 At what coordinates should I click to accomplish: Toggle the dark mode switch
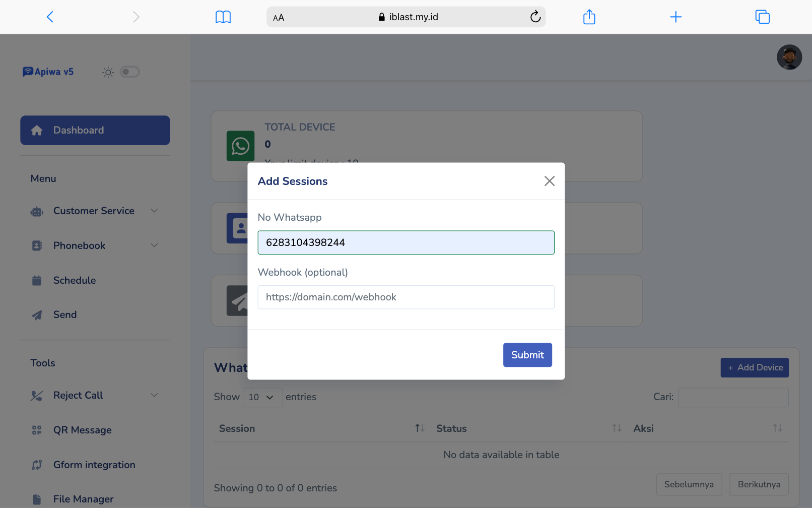(x=129, y=72)
